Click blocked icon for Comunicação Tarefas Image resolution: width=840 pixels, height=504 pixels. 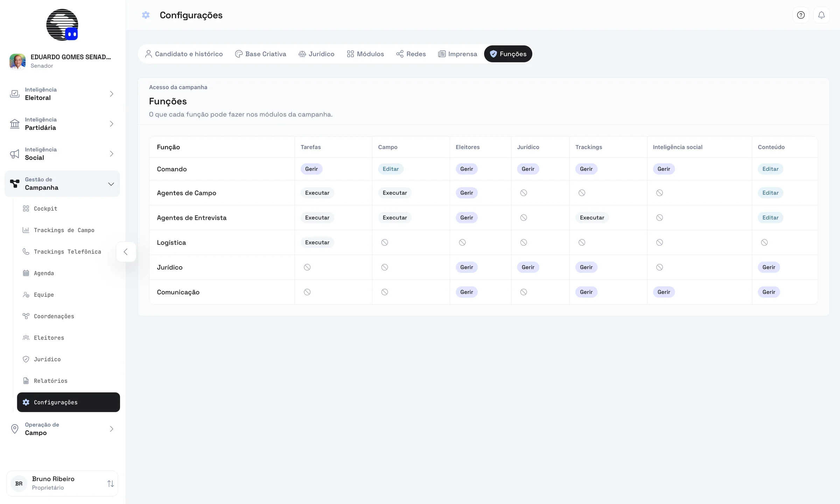307,292
